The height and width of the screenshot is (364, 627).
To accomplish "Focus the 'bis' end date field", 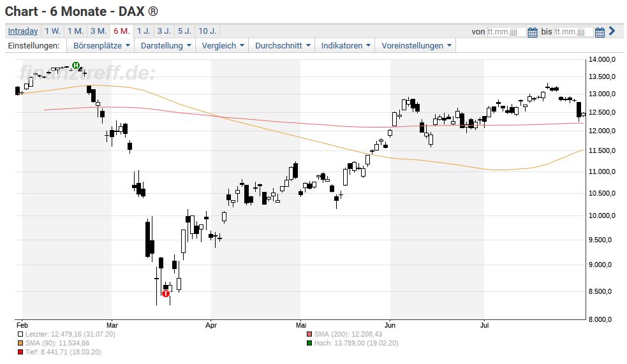I will pos(573,32).
